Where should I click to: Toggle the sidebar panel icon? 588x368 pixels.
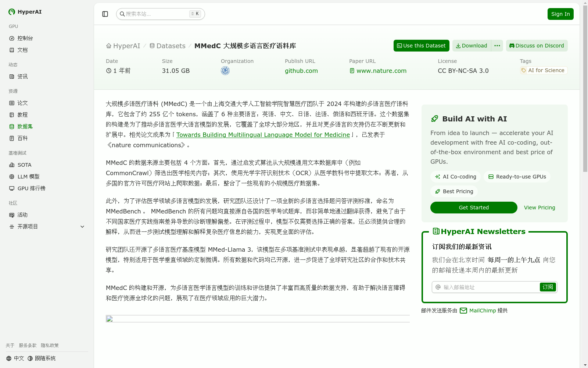click(x=105, y=14)
